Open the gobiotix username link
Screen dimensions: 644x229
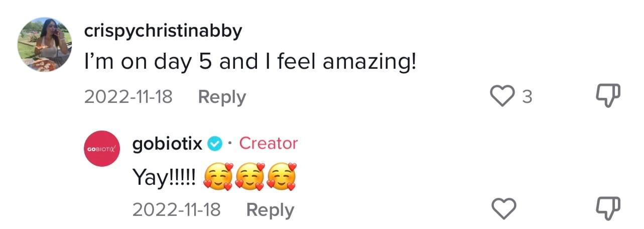point(167,144)
